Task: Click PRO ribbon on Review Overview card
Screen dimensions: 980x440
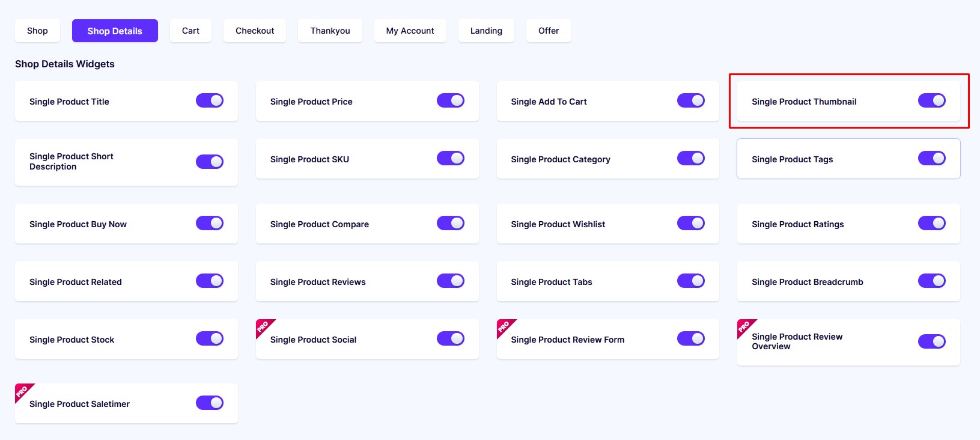Action: tap(744, 327)
